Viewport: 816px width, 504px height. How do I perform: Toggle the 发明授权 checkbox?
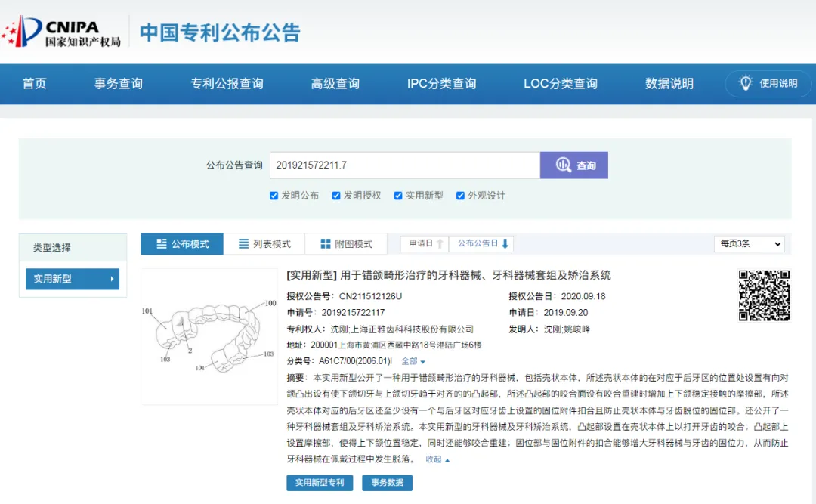click(x=335, y=196)
